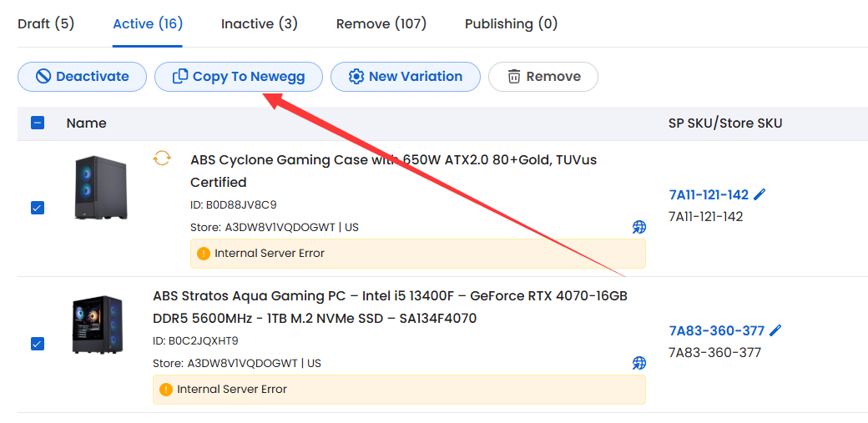Select the Publishing (0) tab
The height and width of the screenshot is (423, 868).
(x=511, y=24)
